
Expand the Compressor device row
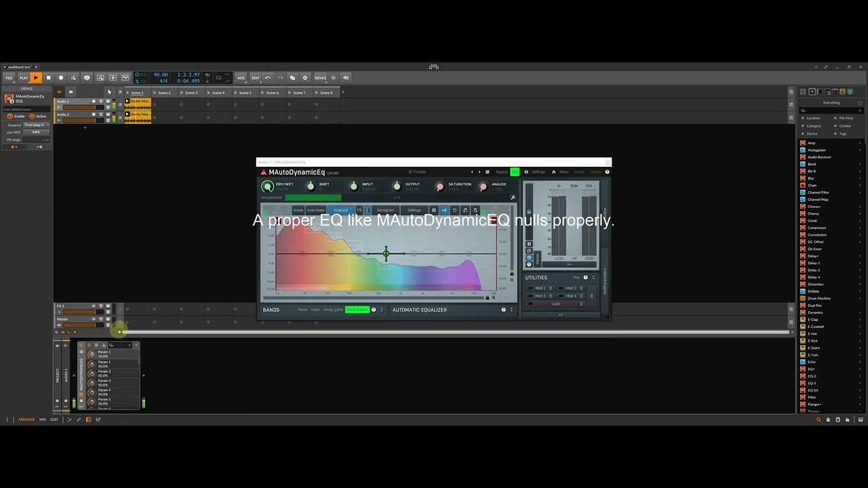tap(860, 228)
